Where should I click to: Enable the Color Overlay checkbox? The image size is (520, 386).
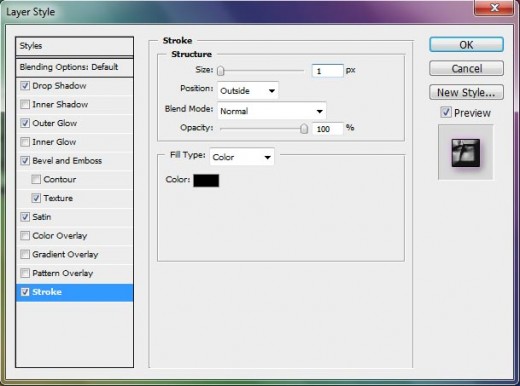click(x=25, y=236)
